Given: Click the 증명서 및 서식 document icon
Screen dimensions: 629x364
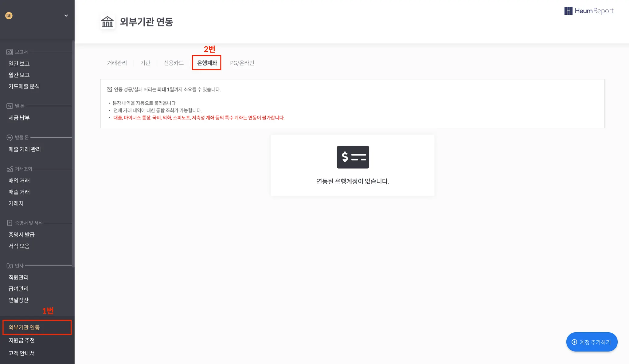Looking at the screenshot, I should coord(10,223).
